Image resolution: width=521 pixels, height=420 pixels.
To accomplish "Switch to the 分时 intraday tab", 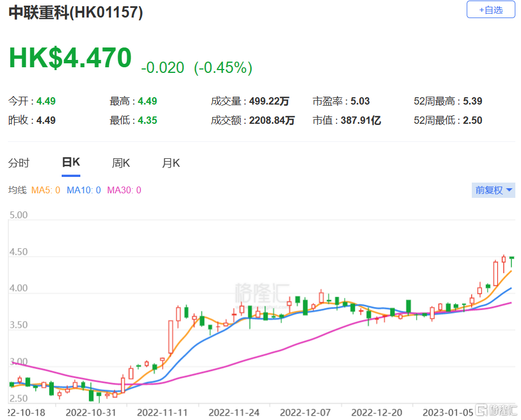I will pos(19,163).
